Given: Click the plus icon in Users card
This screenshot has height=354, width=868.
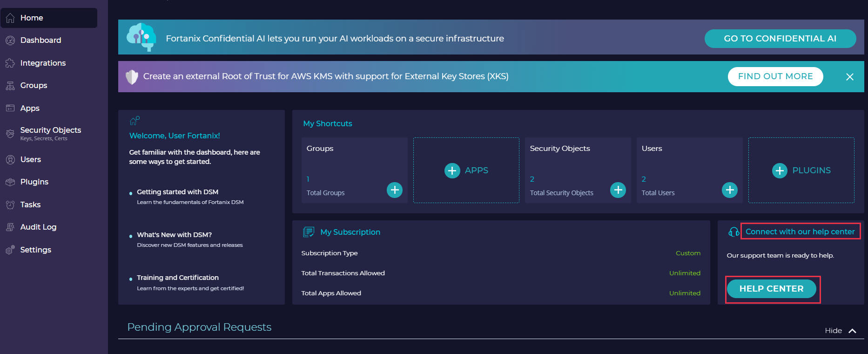Looking at the screenshot, I should point(729,190).
